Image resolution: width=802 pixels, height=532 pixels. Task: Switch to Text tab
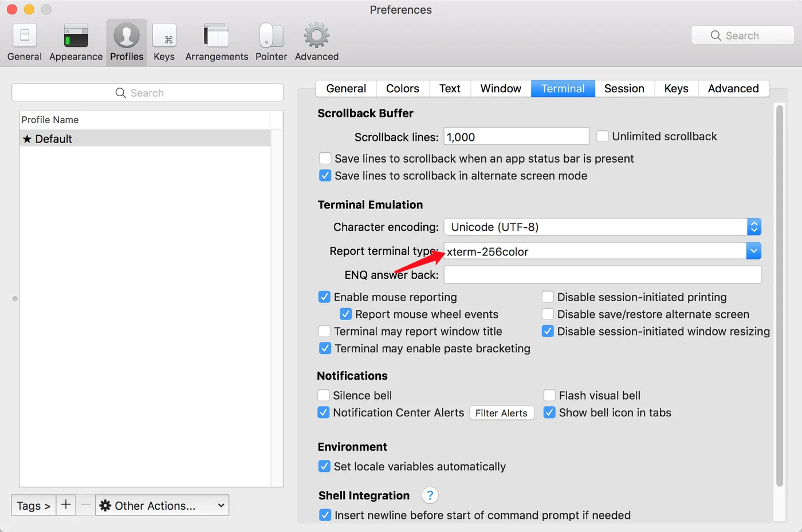click(450, 88)
